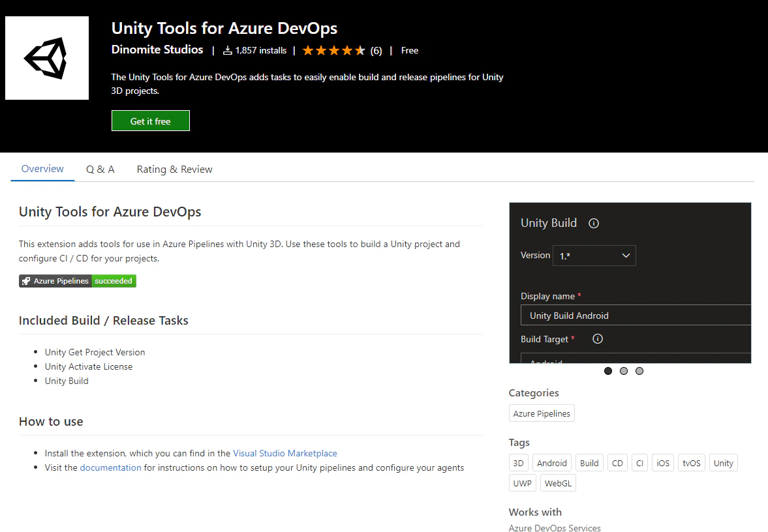Switch to the Q & A tab
The image size is (768, 532).
tap(100, 170)
